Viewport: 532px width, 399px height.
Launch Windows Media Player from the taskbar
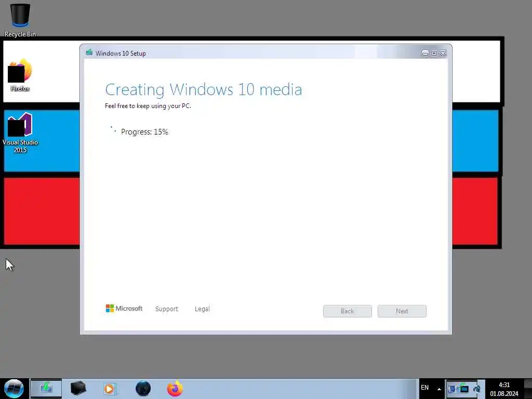pyautogui.click(x=110, y=389)
